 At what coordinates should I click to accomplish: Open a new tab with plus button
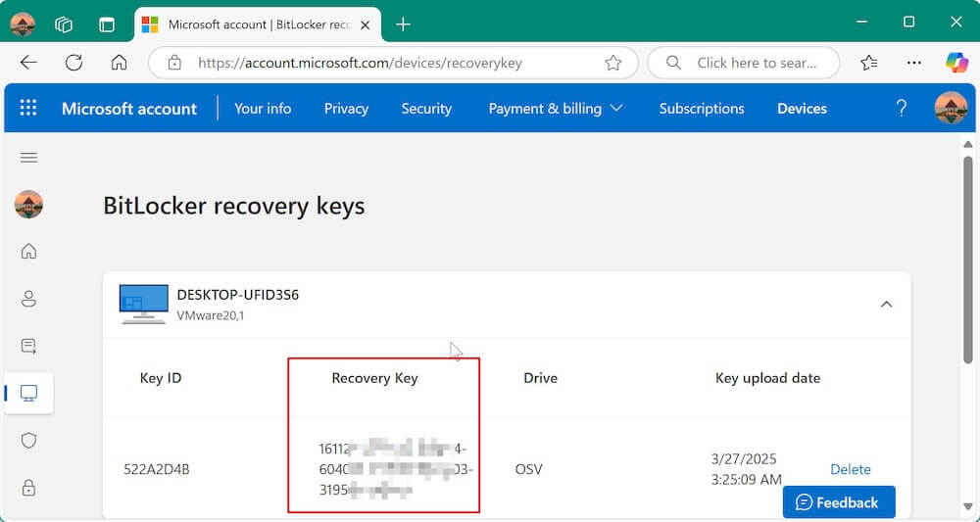tap(403, 24)
